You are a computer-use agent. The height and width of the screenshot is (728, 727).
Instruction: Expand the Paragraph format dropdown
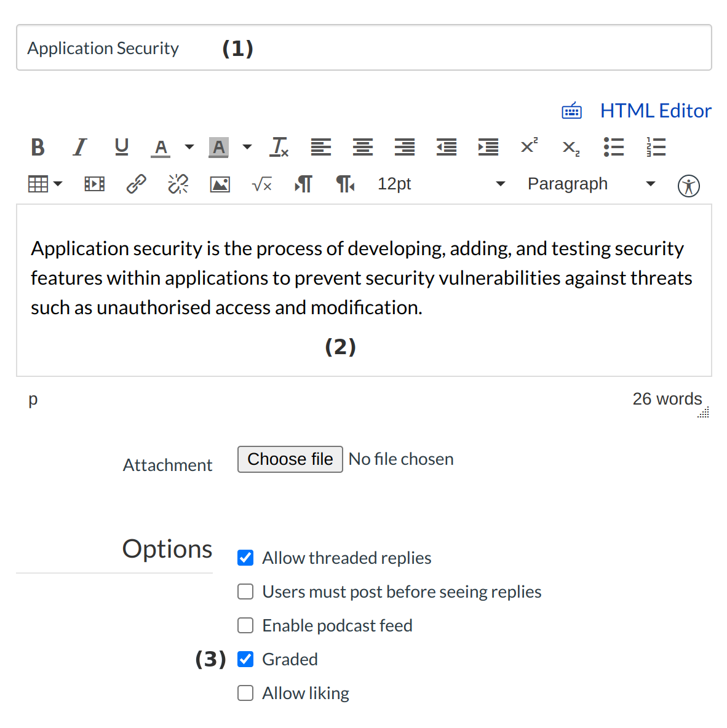pyautogui.click(x=590, y=184)
